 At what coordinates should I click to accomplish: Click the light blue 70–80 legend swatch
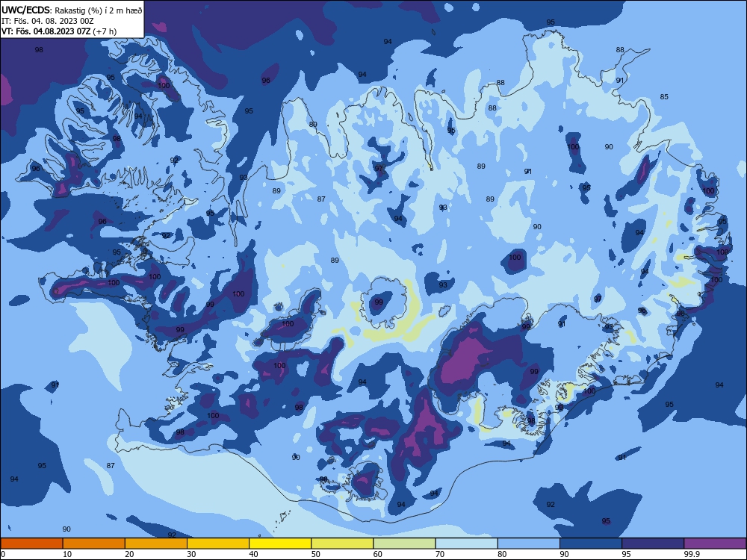467,544
